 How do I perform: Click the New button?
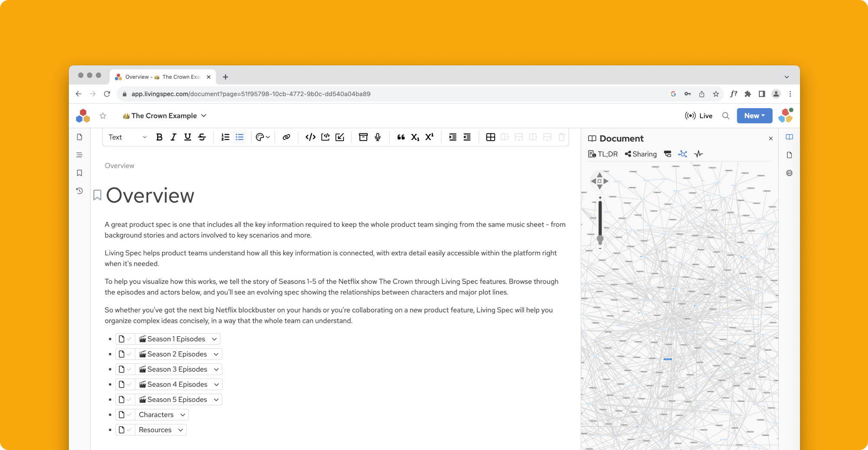tap(754, 116)
